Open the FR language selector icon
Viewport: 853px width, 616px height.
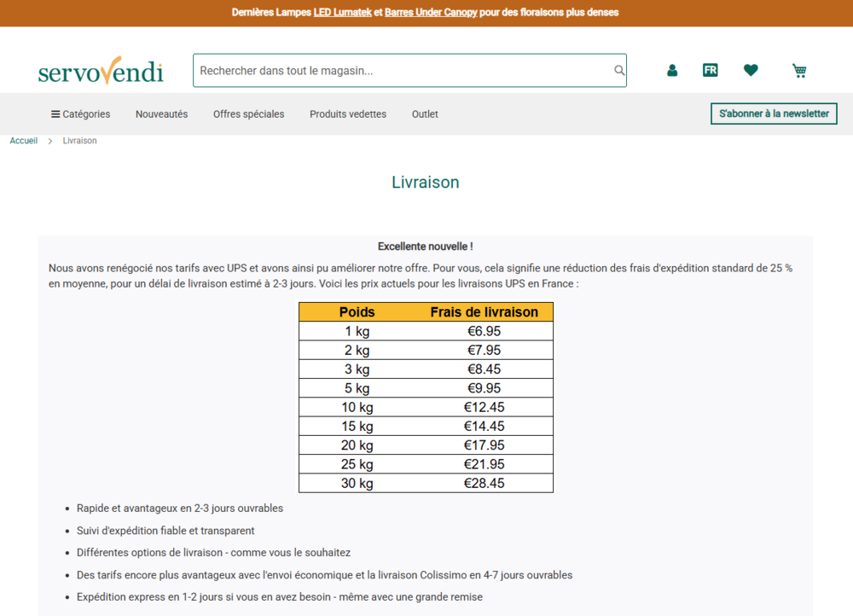tap(710, 70)
